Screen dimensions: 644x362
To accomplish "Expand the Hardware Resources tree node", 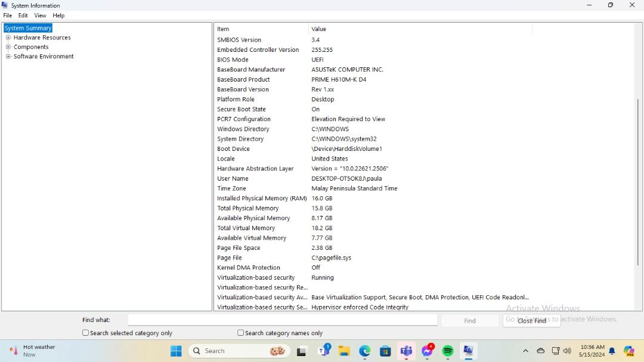I will click(x=8, y=37).
